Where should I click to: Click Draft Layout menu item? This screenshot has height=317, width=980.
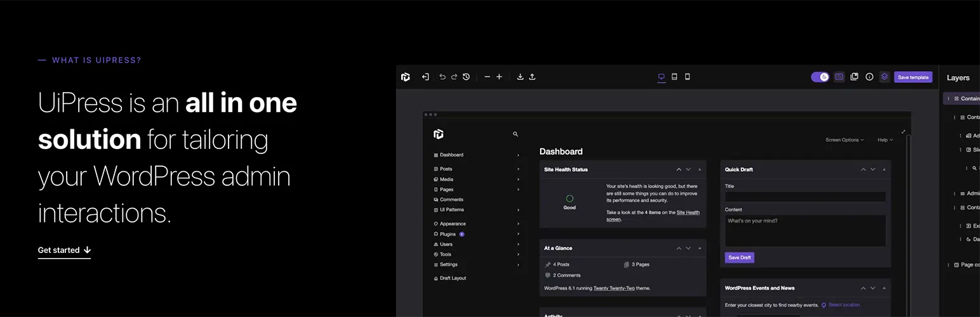pos(450,278)
